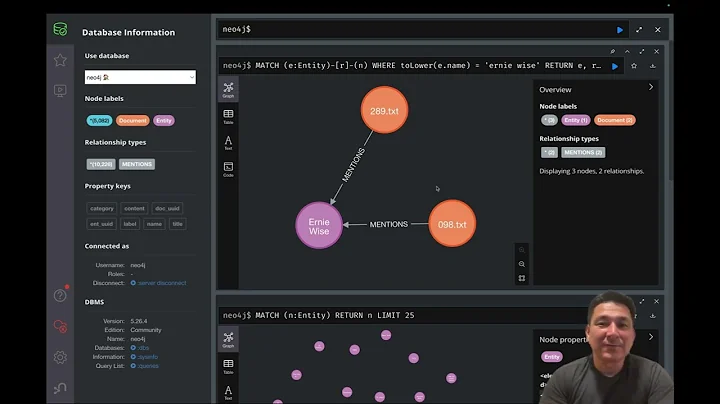720x404 pixels.
Task: Click Entity tag in Node properties panel
Action: click(x=552, y=357)
